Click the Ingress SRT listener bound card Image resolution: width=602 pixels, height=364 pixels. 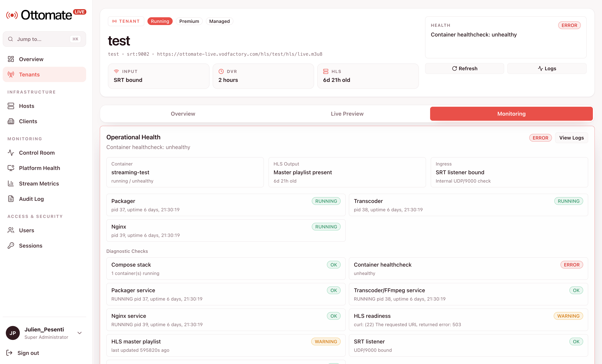509,172
